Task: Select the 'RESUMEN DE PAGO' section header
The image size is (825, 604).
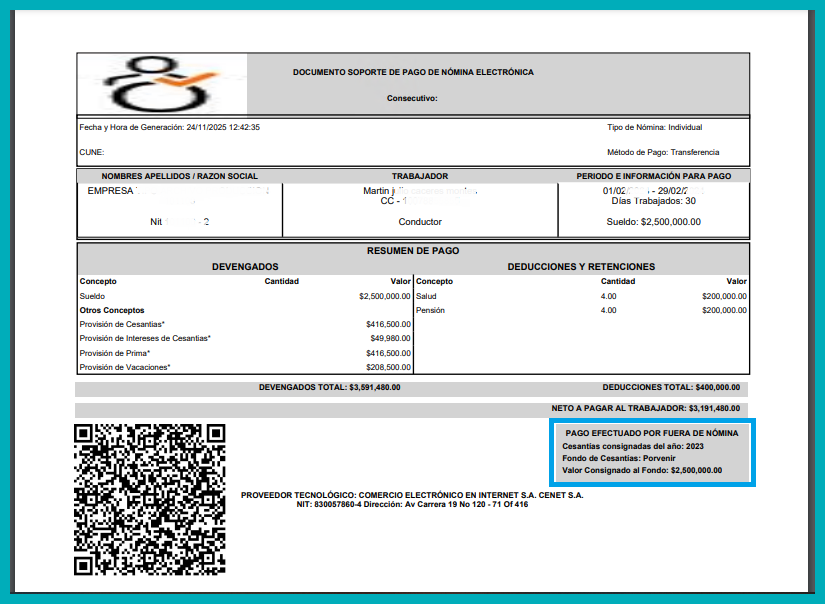Action: click(x=412, y=250)
